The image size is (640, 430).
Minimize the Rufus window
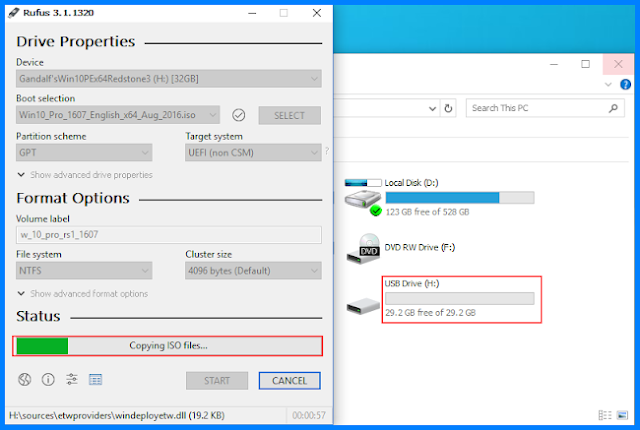[x=252, y=13]
